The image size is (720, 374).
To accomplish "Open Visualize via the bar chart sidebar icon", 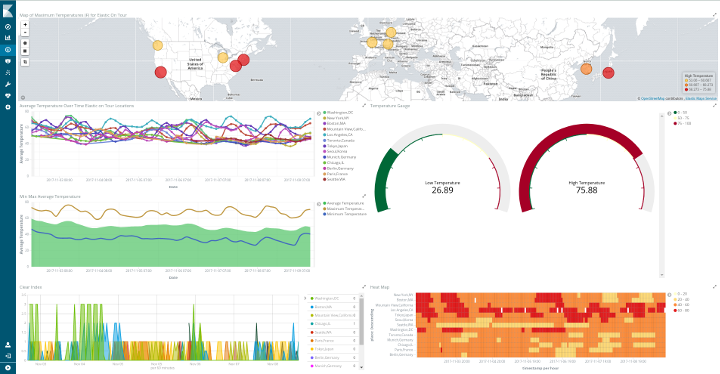I will [7, 38].
